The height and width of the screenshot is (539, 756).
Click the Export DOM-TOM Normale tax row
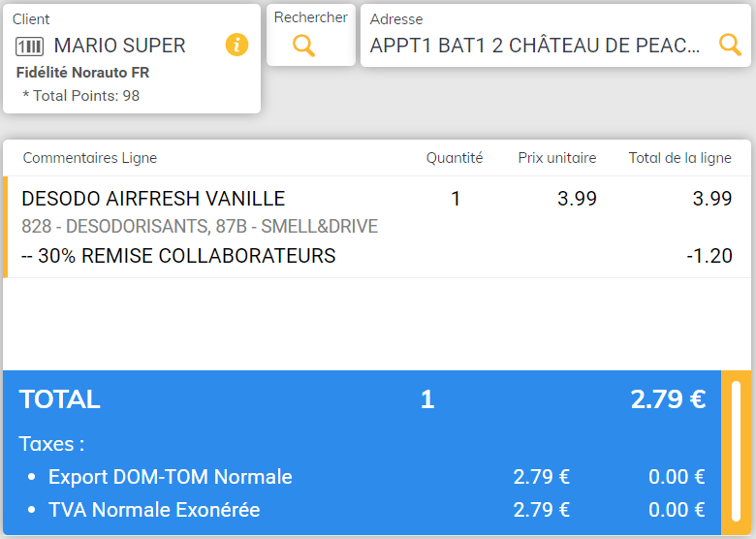(x=171, y=477)
